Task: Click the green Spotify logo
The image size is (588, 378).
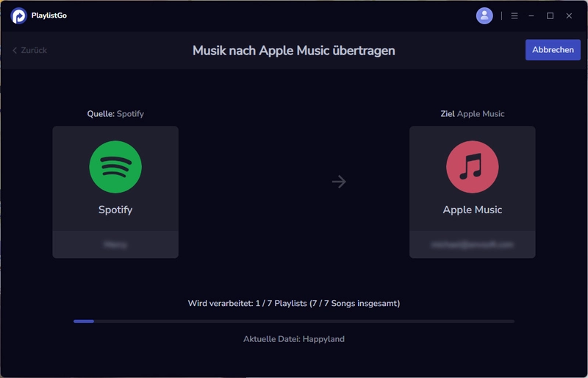Action: [115, 167]
